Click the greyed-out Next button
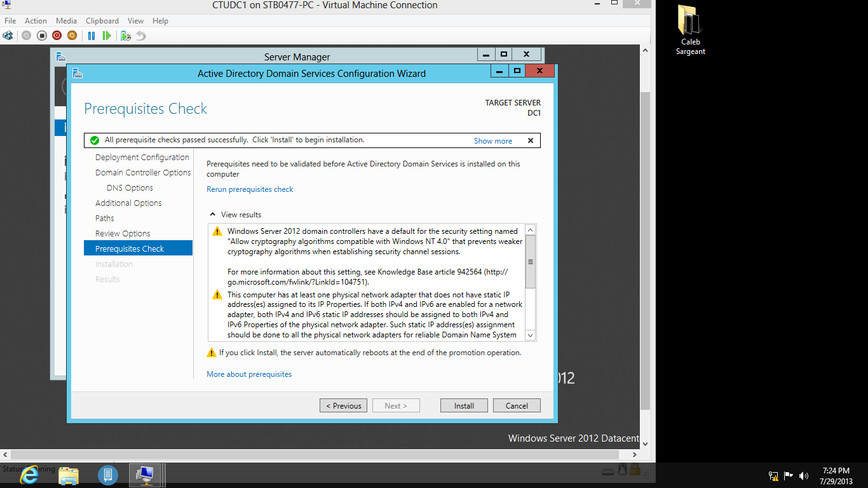 (396, 405)
